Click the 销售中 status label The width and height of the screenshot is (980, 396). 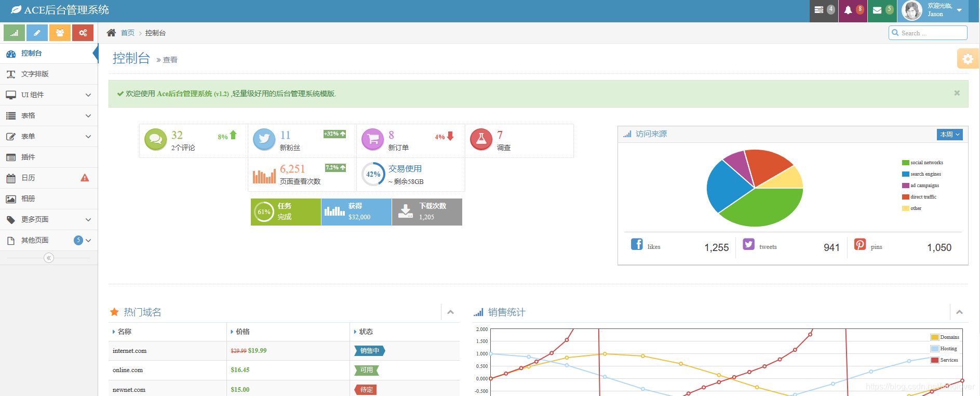click(x=370, y=351)
